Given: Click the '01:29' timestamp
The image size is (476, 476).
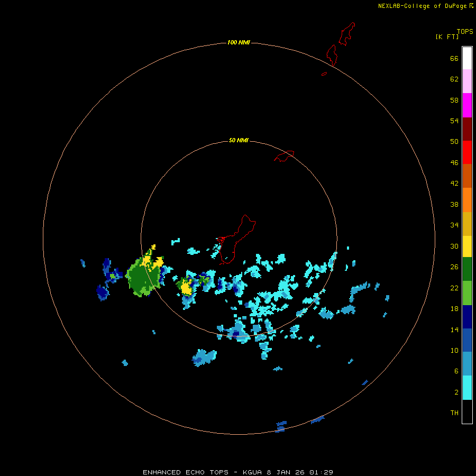Looking at the screenshot, I should pyautogui.click(x=321, y=472).
